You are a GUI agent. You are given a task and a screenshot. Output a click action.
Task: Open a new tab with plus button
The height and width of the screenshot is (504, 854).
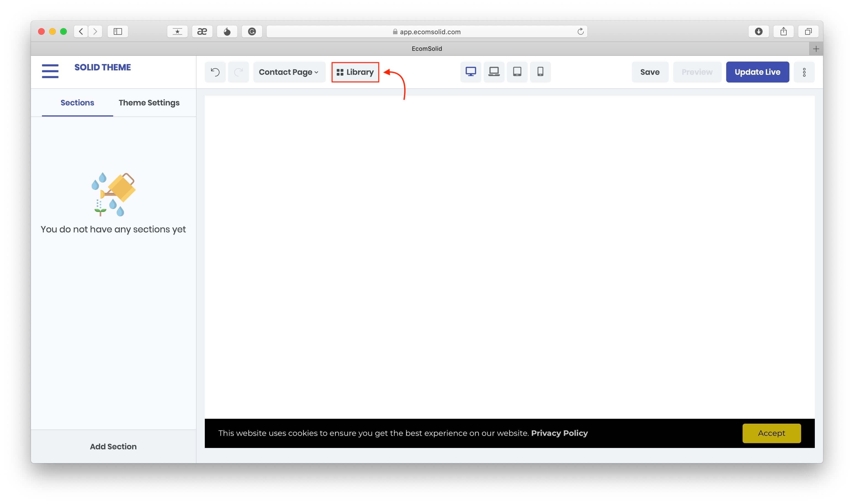(x=816, y=49)
